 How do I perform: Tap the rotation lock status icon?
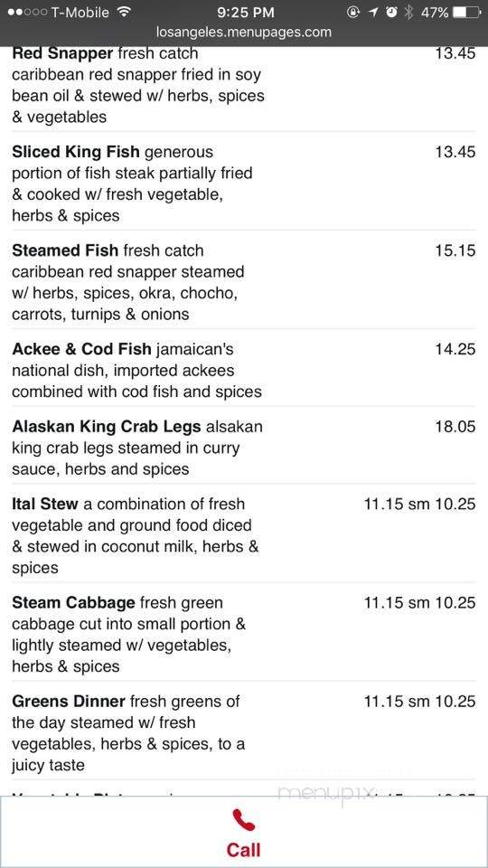coord(353,12)
